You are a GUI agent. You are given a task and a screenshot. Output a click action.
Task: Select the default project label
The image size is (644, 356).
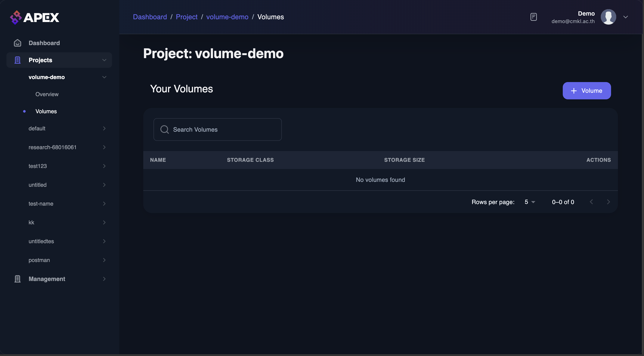[37, 128]
